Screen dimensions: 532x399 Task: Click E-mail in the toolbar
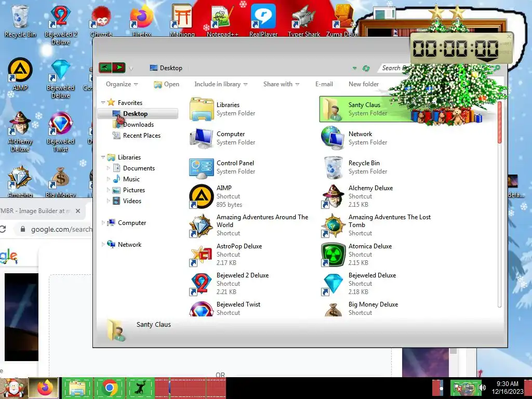[324, 84]
